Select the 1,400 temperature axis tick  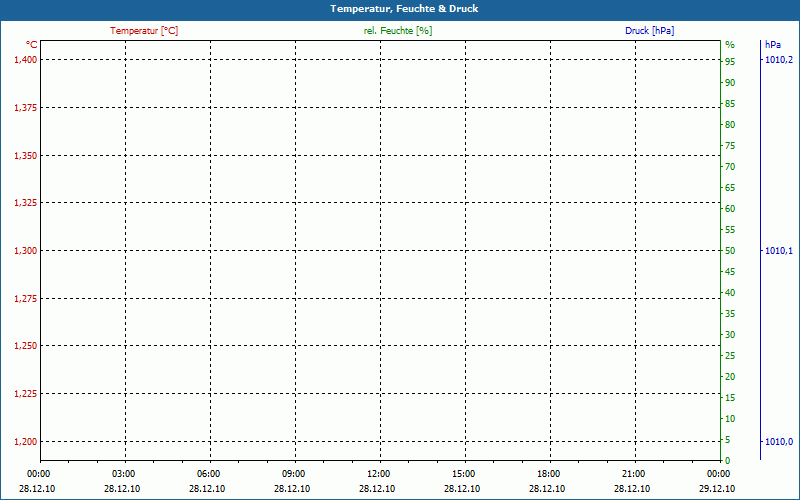point(25,60)
